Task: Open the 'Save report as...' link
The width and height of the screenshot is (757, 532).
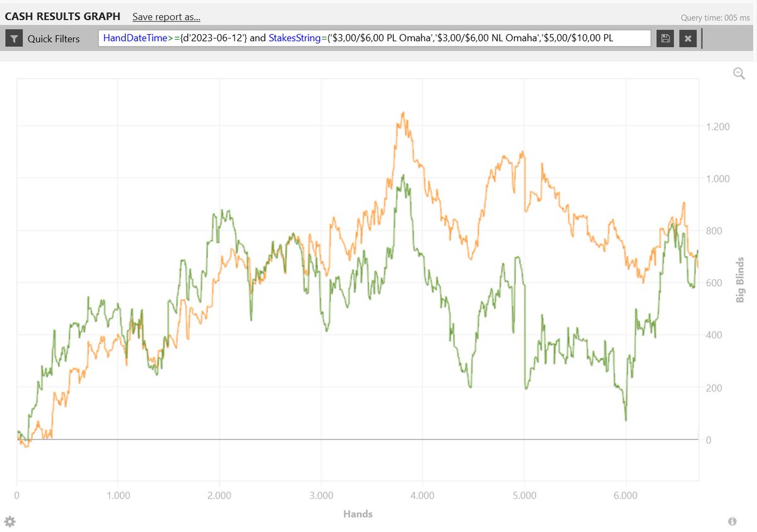Action: point(167,16)
